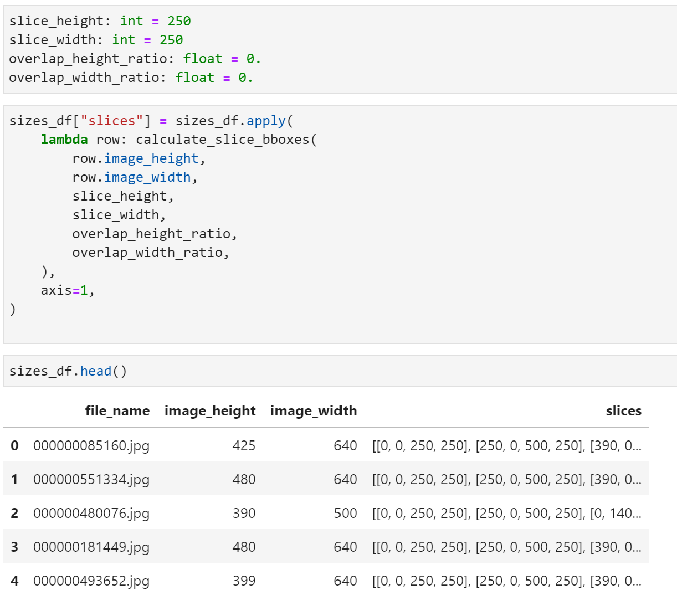Click the slices column header
This screenshot has height=616, width=677.
623,411
